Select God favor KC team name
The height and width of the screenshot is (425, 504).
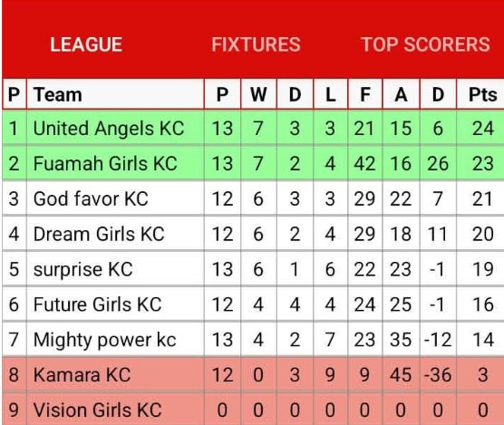pos(91,198)
